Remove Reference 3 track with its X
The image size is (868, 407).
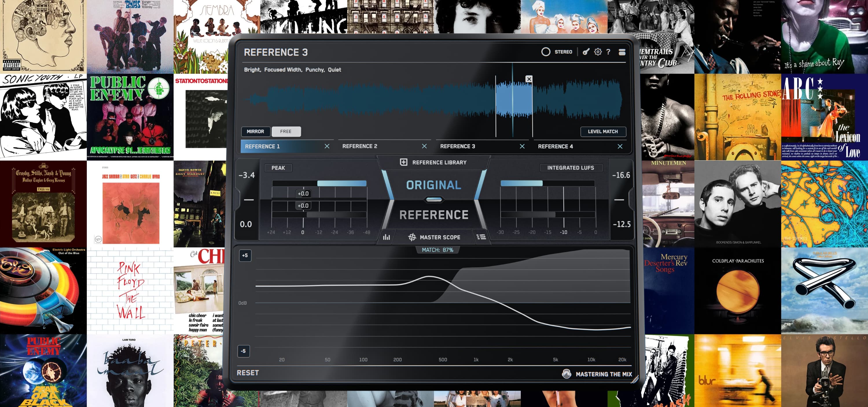tap(522, 146)
